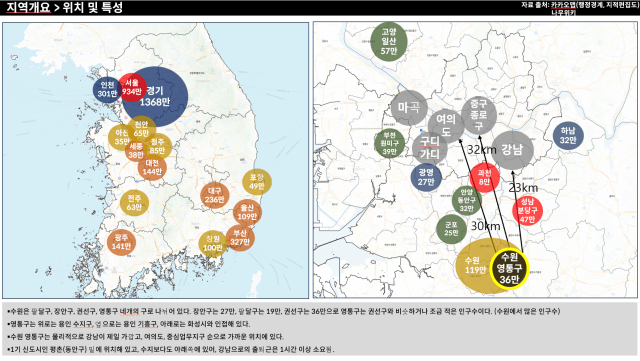
Task: Click the 군포 25만 circle
Action: click(451, 229)
